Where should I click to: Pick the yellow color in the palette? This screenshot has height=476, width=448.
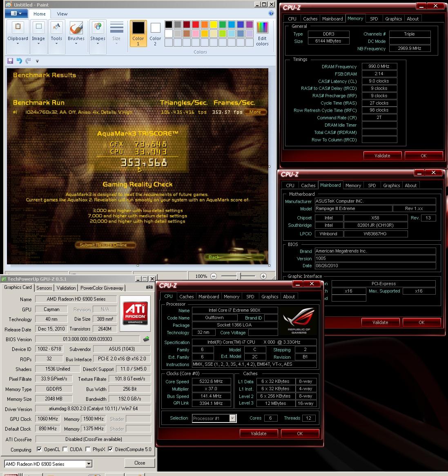coord(213,25)
